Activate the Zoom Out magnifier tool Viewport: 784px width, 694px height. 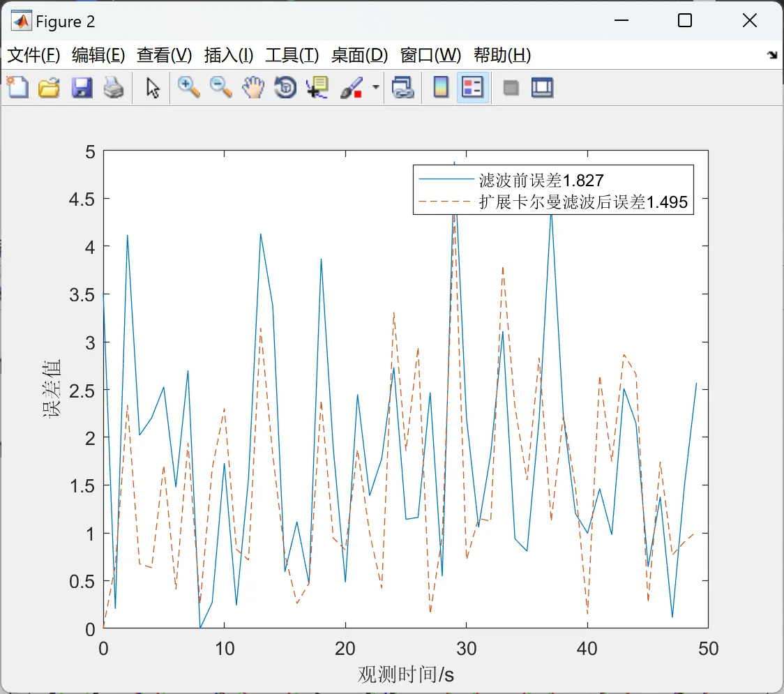pyautogui.click(x=220, y=87)
